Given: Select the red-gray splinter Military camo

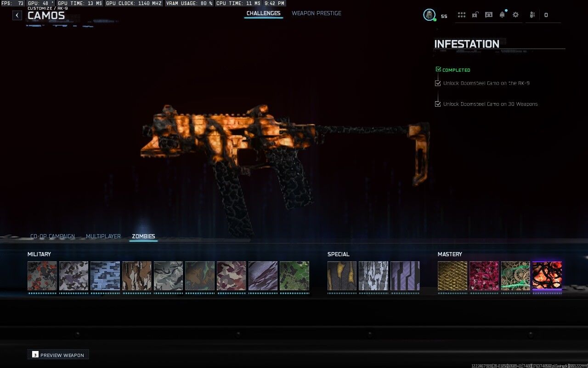Looking at the screenshot, I should click(42, 276).
